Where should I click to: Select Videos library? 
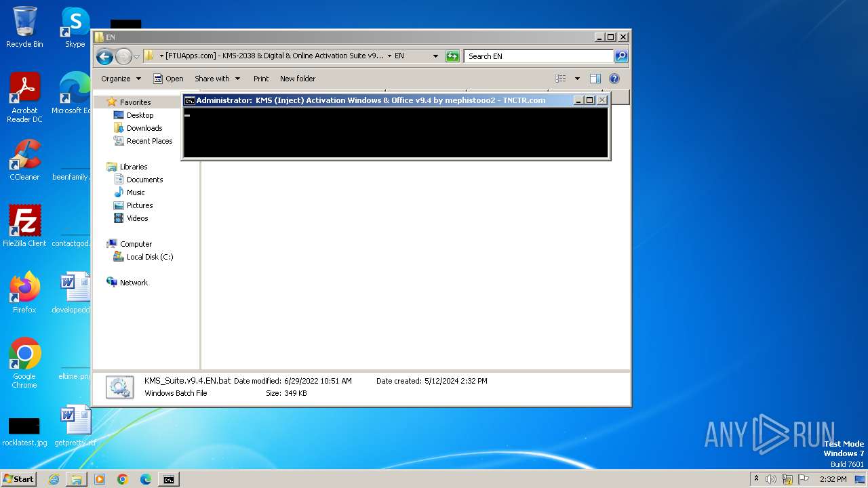coord(137,218)
